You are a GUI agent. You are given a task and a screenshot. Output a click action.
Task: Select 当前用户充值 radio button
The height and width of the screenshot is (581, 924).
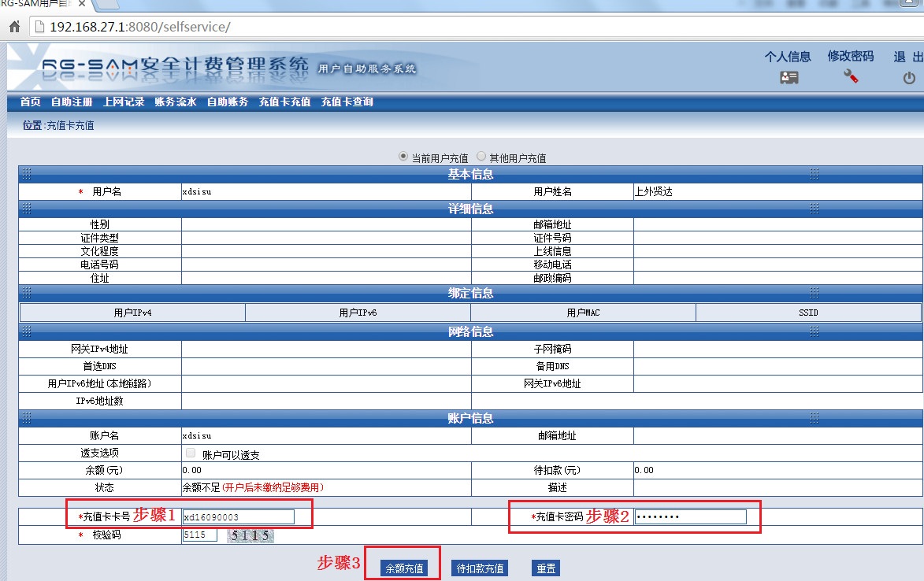pyautogui.click(x=403, y=157)
